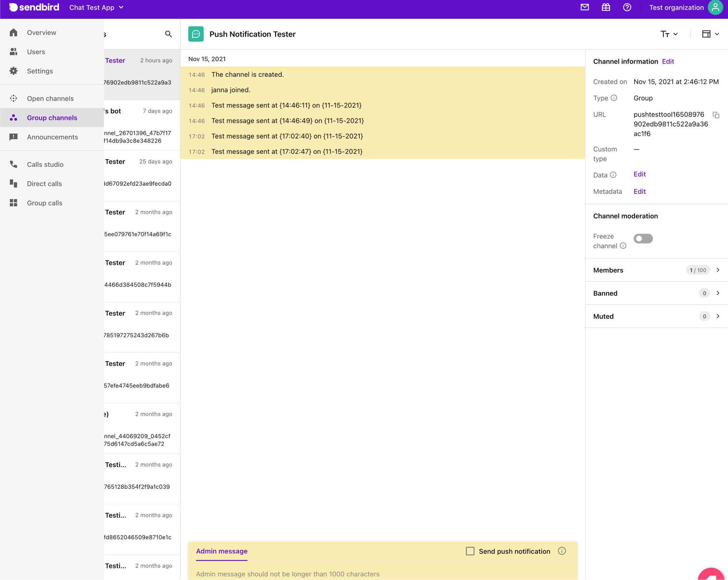Click Test organization name

676,7
